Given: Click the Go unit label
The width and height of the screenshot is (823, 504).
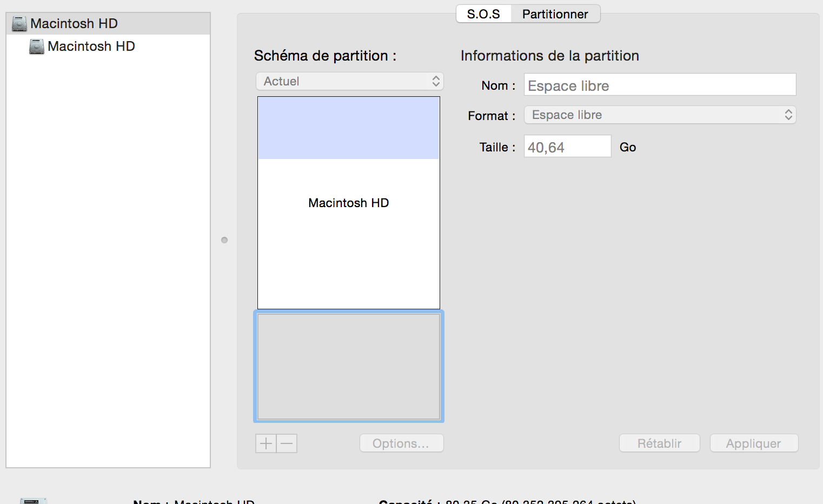Looking at the screenshot, I should 628,147.
